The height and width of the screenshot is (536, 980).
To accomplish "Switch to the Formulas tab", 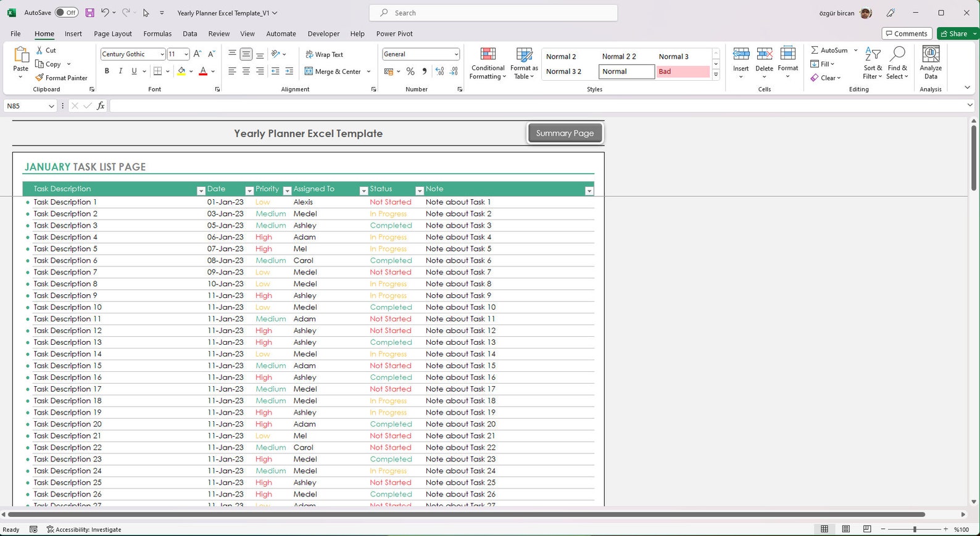I will [157, 34].
